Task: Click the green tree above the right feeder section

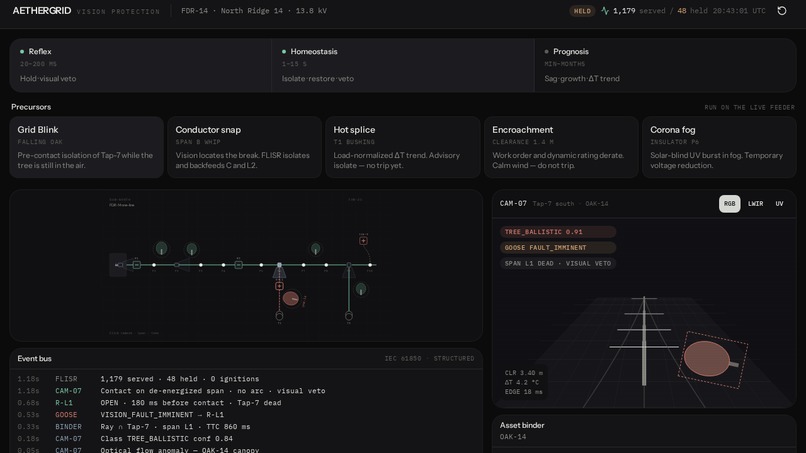Action: 316,249
